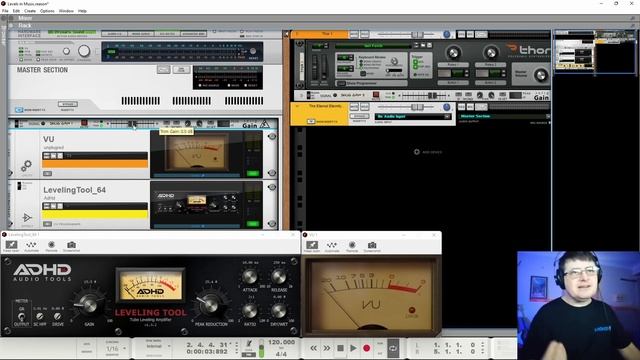
Task: Click Thor browse patch folder icon
Action: coord(423,45)
